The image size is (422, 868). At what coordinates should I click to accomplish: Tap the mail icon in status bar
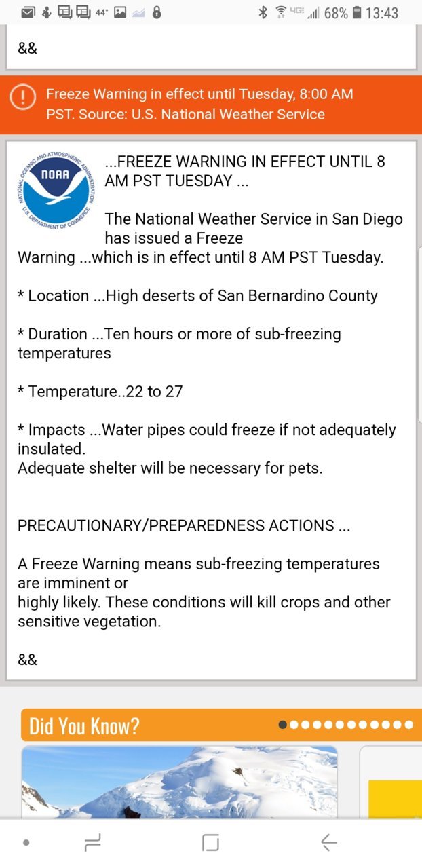click(28, 12)
